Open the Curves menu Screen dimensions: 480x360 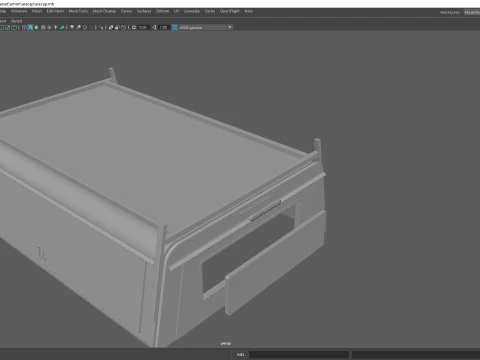[126, 11]
